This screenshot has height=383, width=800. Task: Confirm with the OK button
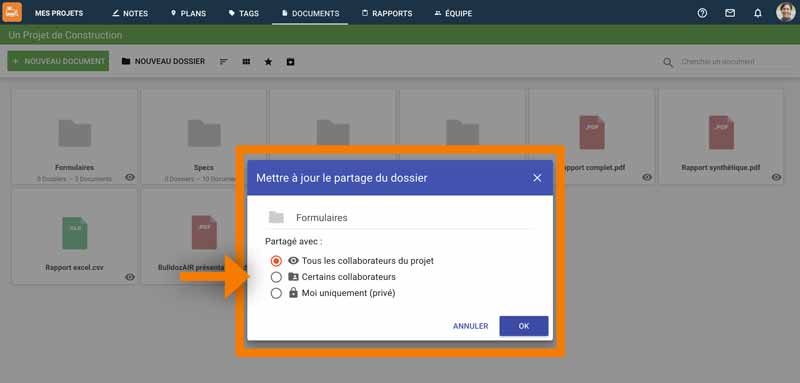pyautogui.click(x=524, y=326)
